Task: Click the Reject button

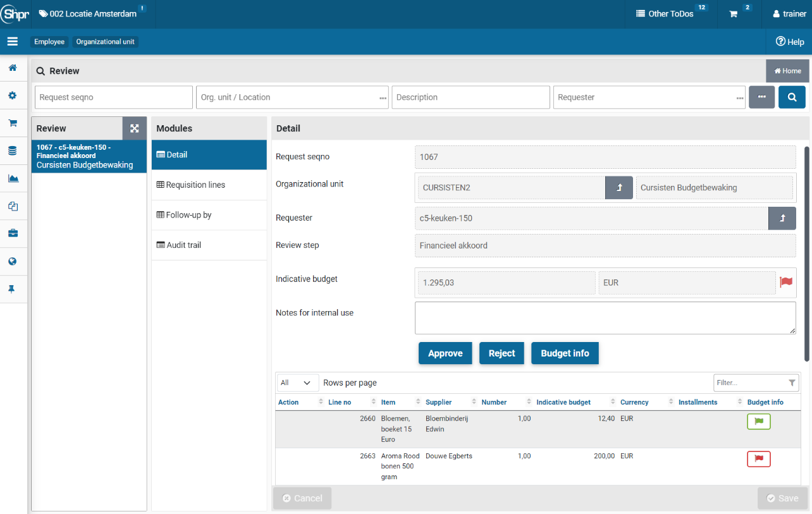Action: (501, 353)
